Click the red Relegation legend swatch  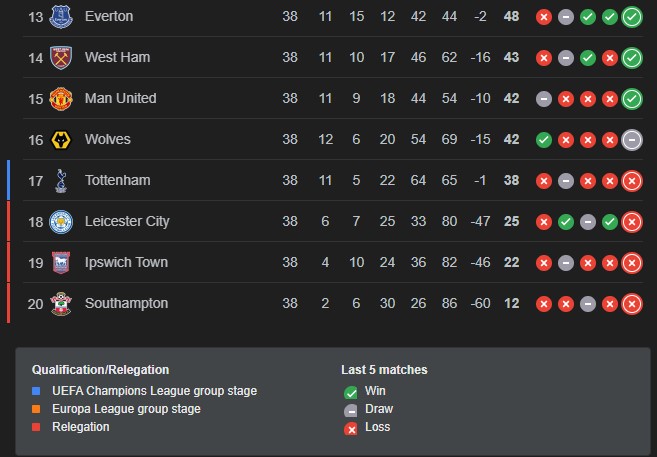click(x=37, y=427)
